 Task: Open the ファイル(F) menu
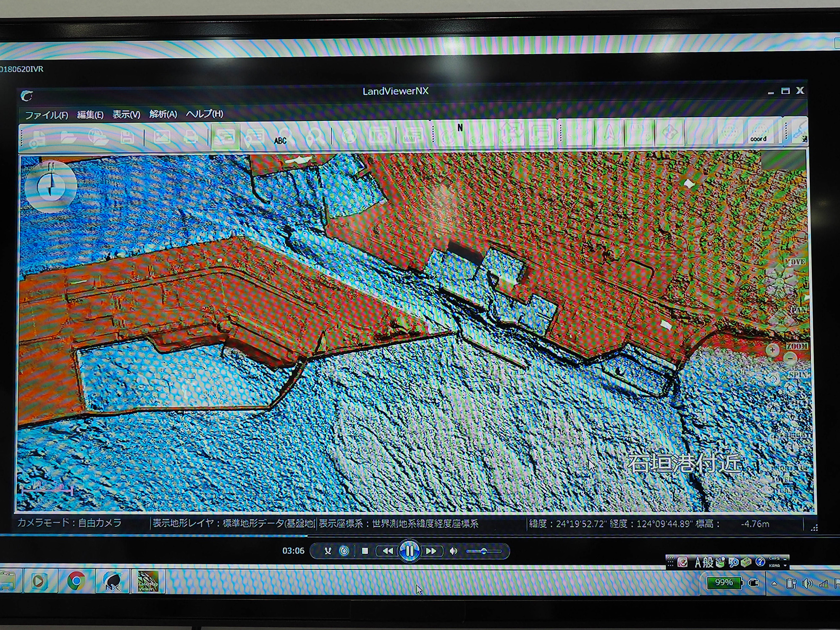click(x=46, y=115)
